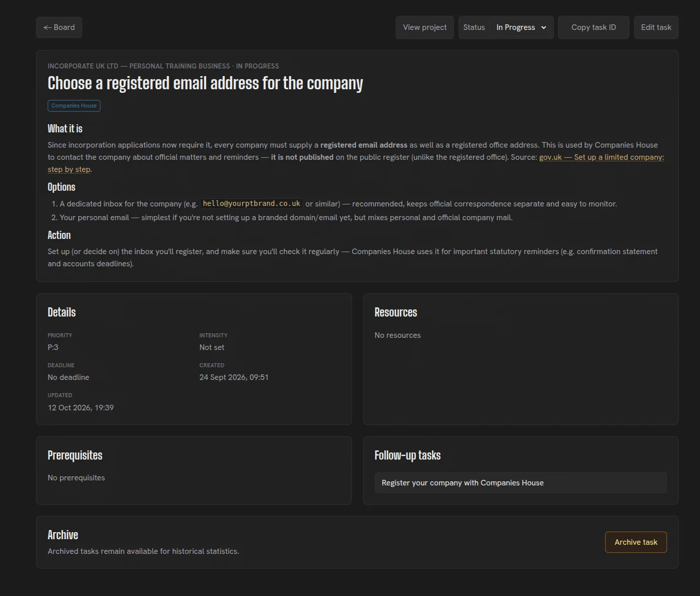The image size is (700, 596).
Task: Click the 'Not set' intensity value
Action: point(212,347)
